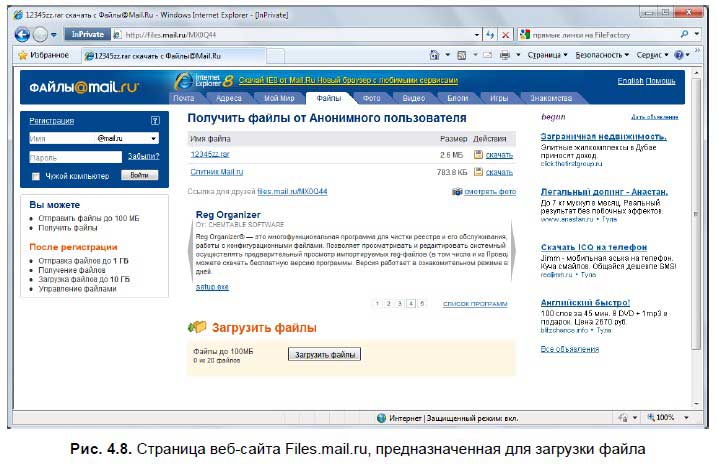Switch to the Знакомства tab
This screenshot has height=468, width=717.
point(551,98)
